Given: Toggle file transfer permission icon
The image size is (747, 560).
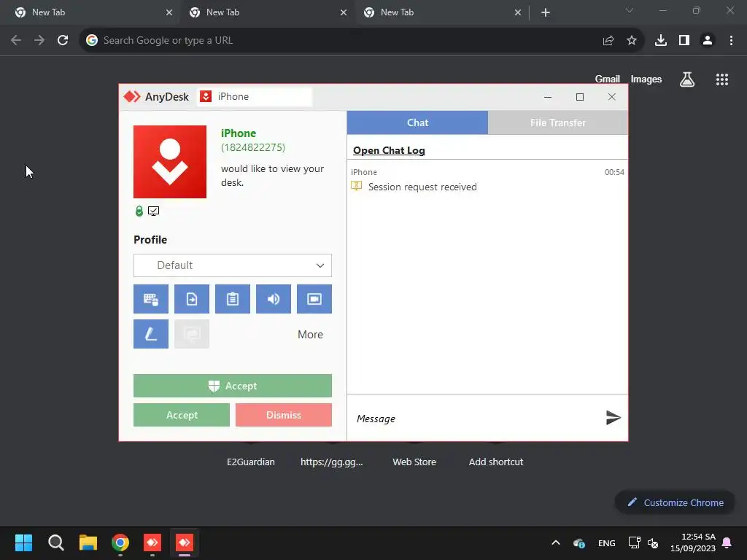Looking at the screenshot, I should click(192, 299).
